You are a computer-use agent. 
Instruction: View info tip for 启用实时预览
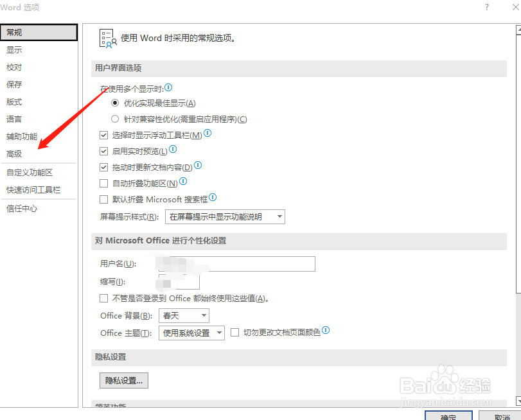click(x=173, y=149)
